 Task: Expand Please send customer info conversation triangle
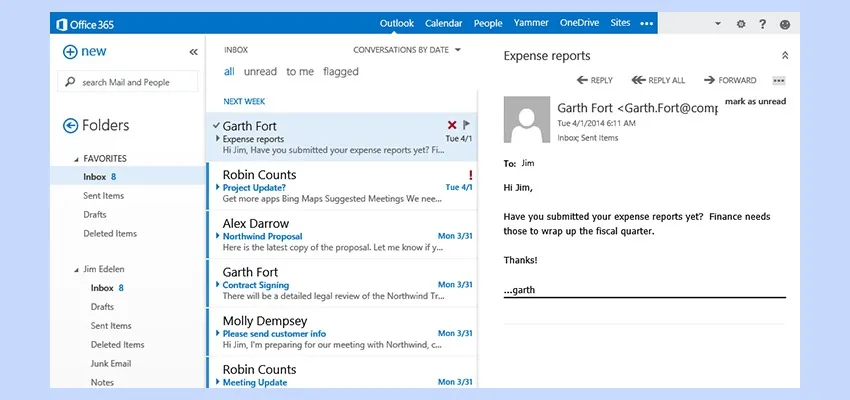[218, 333]
